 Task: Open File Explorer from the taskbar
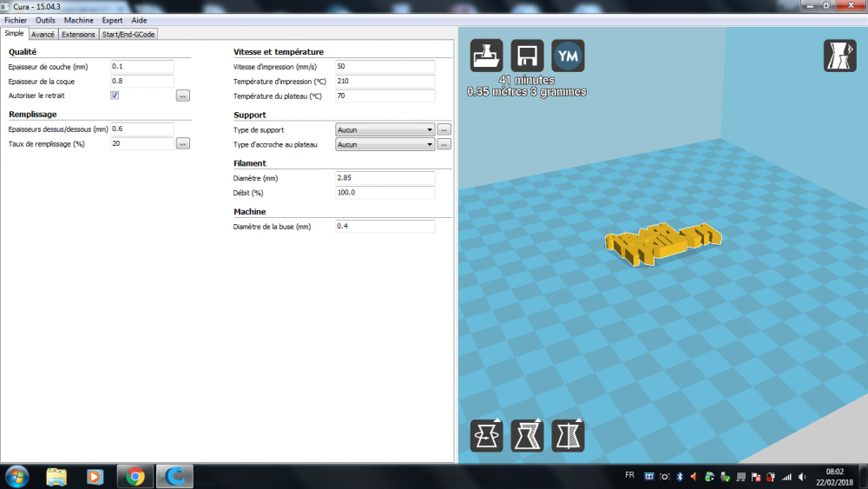56,476
